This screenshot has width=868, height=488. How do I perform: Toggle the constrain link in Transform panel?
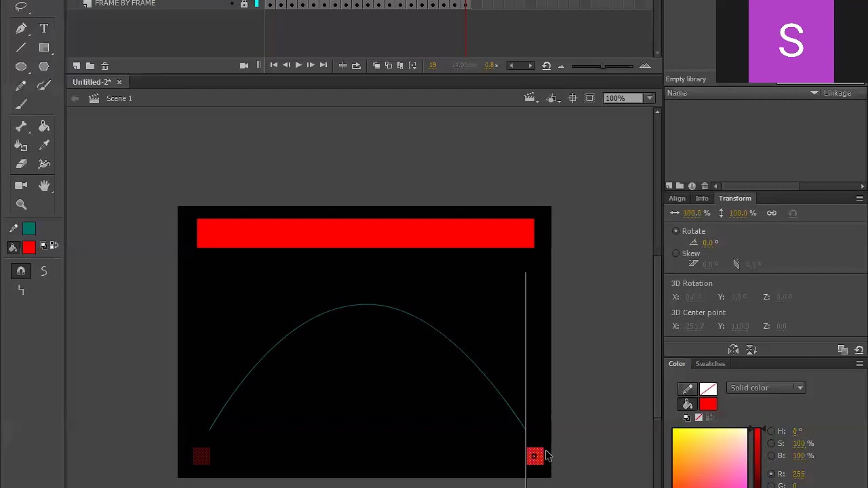tap(772, 213)
